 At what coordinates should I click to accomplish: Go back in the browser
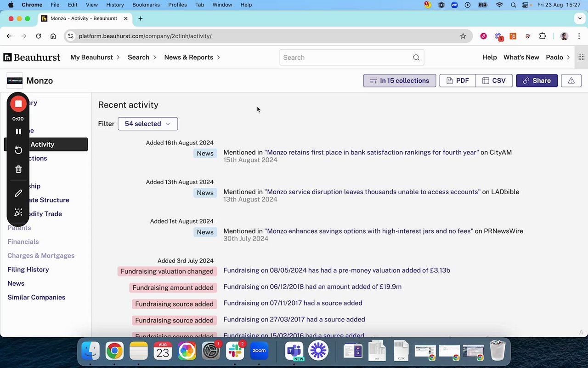(9, 36)
